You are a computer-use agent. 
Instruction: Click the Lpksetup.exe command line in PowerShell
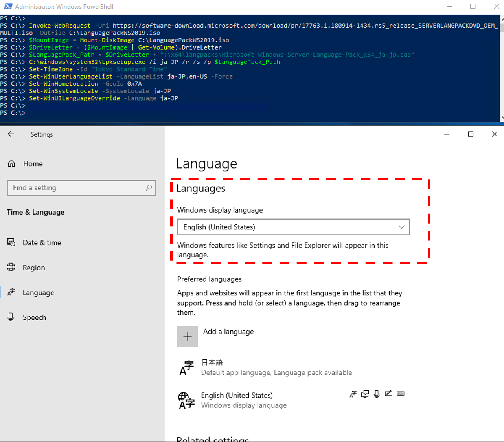(x=155, y=62)
